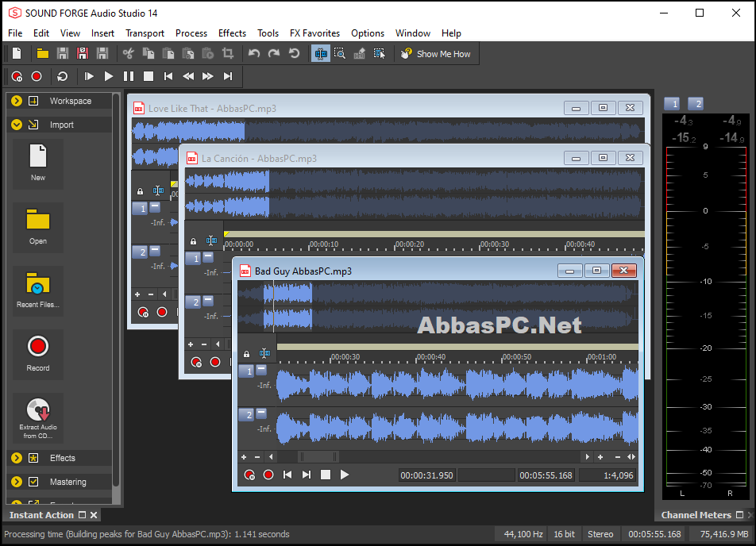Create a new file from the toolbar
Viewport: 756px width, 546px height.
pyautogui.click(x=17, y=53)
